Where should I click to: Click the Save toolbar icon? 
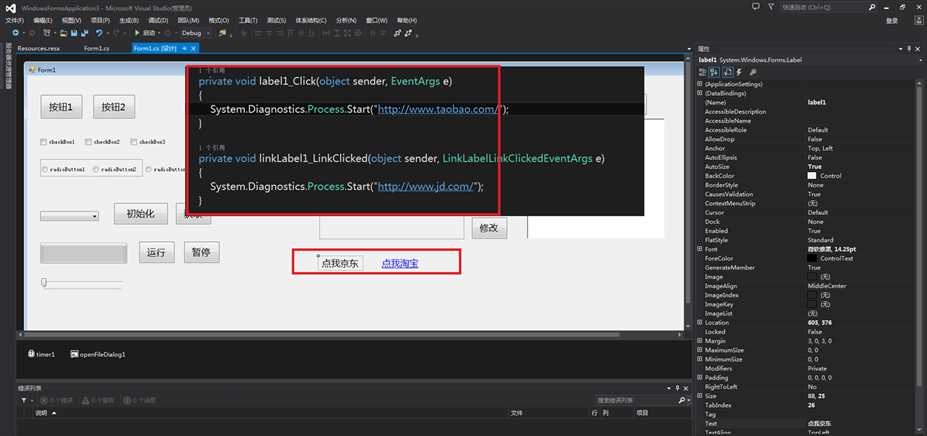tap(74, 33)
